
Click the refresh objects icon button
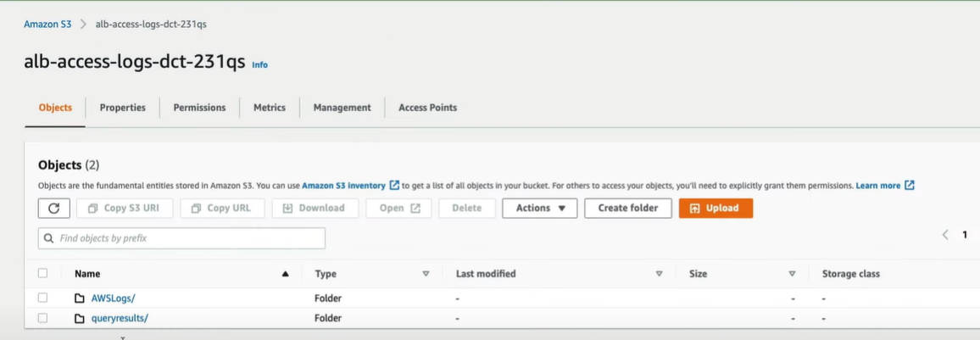[53, 208]
